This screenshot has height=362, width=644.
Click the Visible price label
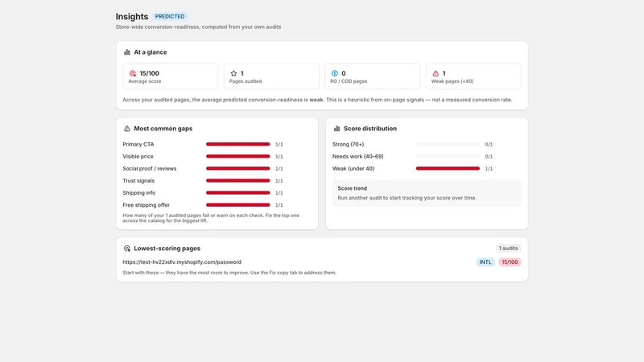pos(138,156)
